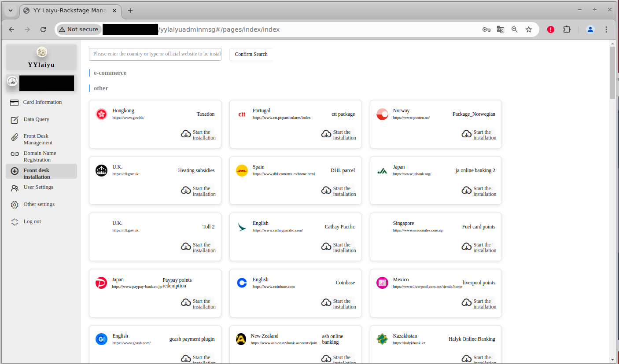Focus the country or website search field

pos(155,54)
